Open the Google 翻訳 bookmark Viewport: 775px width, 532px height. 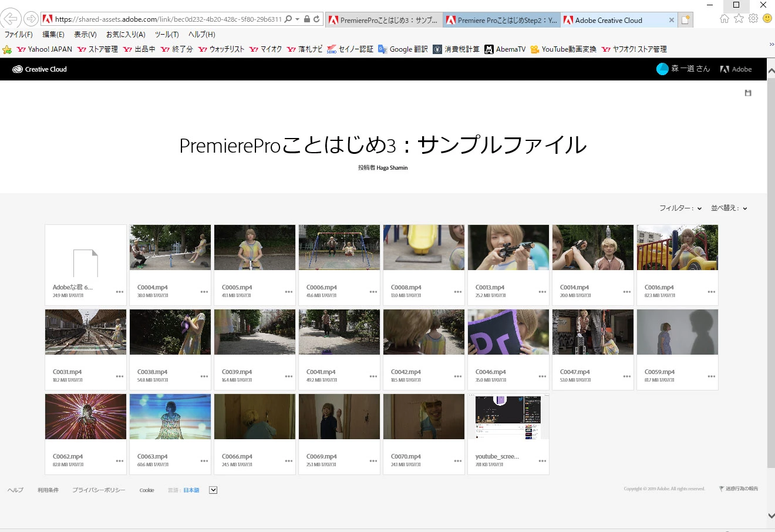tap(403, 49)
